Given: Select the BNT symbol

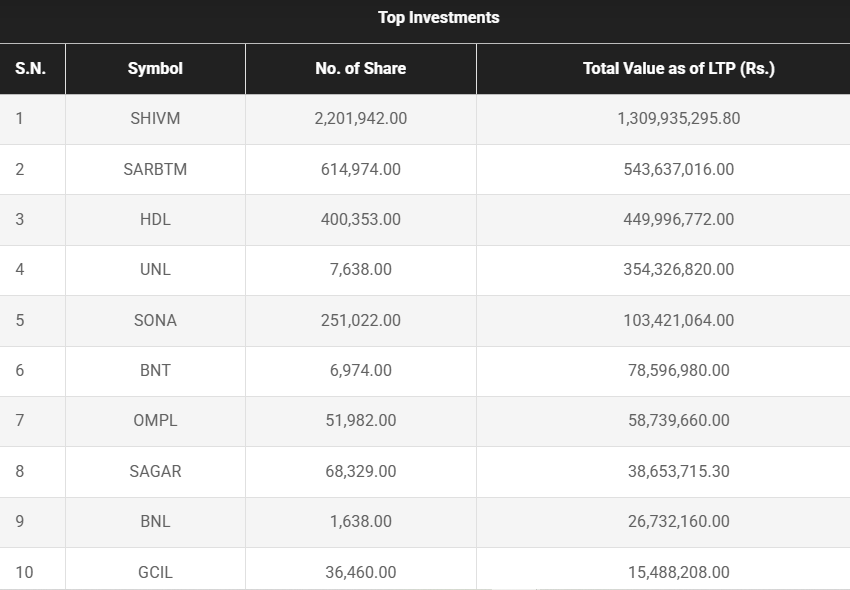Looking at the screenshot, I should 155,370.
